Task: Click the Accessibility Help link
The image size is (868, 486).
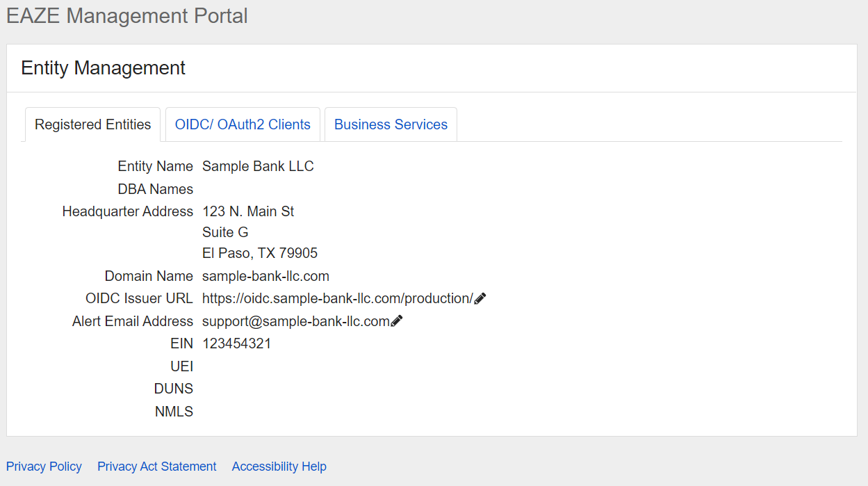Action: click(x=279, y=467)
